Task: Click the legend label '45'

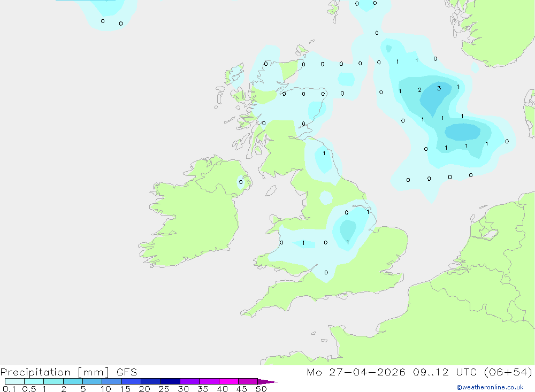Action: pos(242,389)
